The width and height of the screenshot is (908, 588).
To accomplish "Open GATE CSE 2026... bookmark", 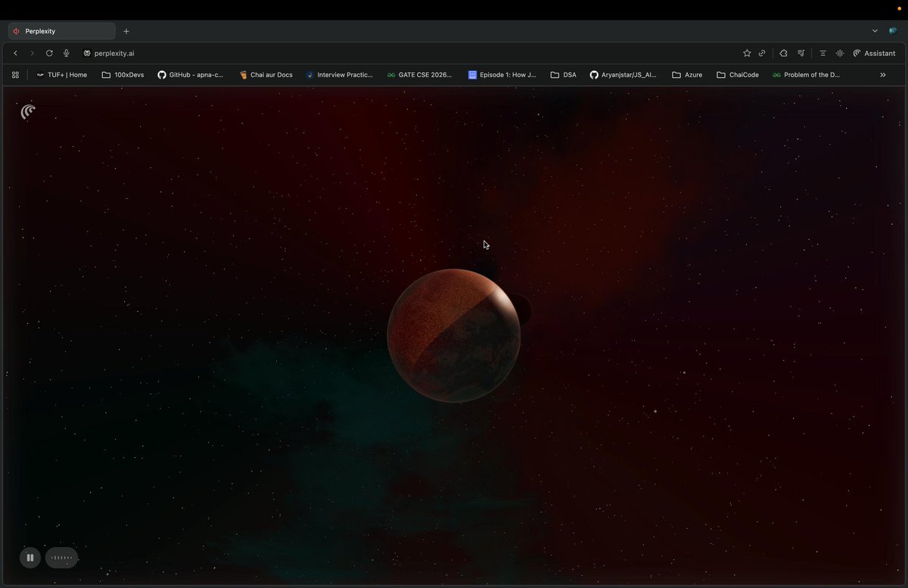I will (419, 75).
